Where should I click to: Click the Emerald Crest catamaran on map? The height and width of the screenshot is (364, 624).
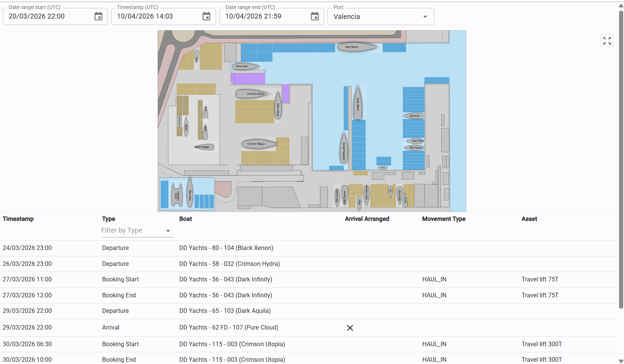point(176,195)
